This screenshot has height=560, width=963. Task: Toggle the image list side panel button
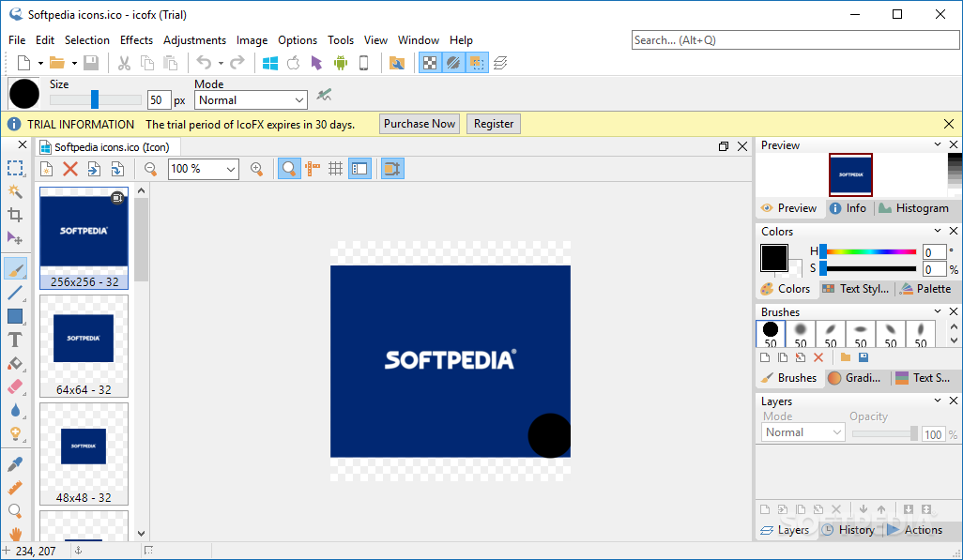click(x=359, y=169)
